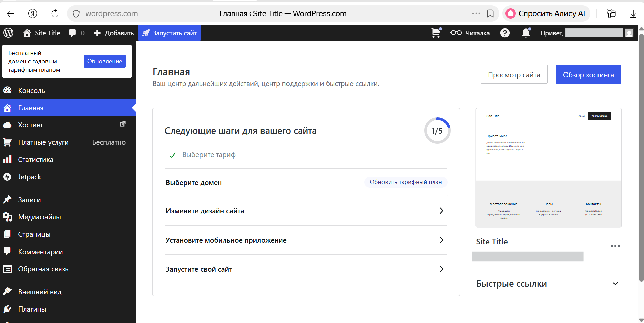The image size is (644, 323).
Task: Click the WordPress logo in the top bar
Action: click(x=8, y=33)
